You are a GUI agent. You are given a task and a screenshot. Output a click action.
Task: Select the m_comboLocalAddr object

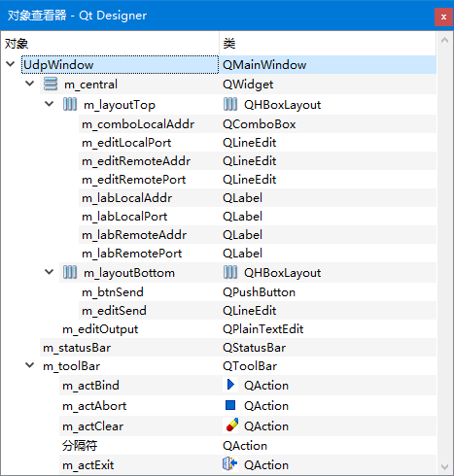pos(138,124)
